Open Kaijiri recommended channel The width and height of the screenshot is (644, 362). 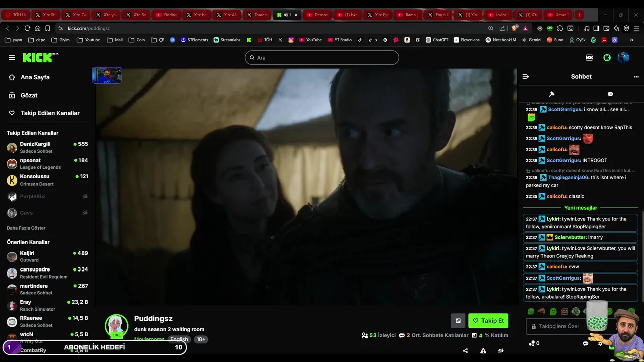[47, 256]
